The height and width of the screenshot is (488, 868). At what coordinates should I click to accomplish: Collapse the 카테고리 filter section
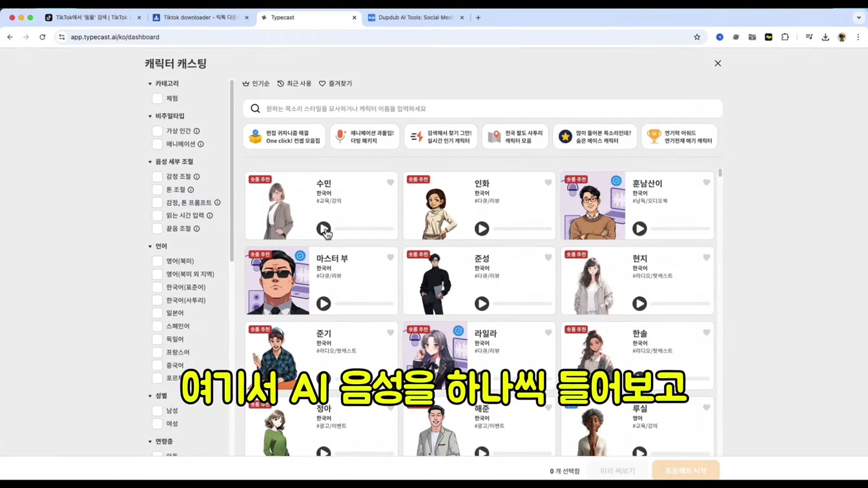[x=150, y=83]
